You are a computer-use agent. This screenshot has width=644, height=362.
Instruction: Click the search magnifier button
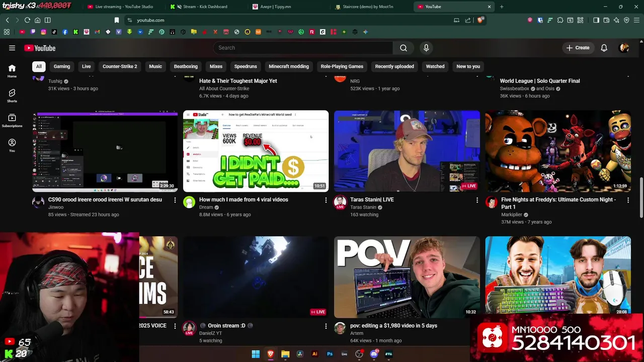click(404, 48)
